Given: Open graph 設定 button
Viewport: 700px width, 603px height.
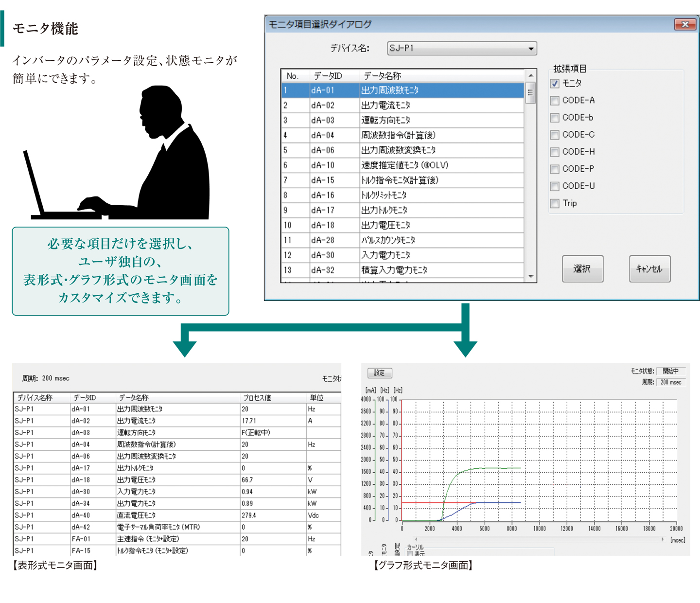Looking at the screenshot, I should (380, 373).
